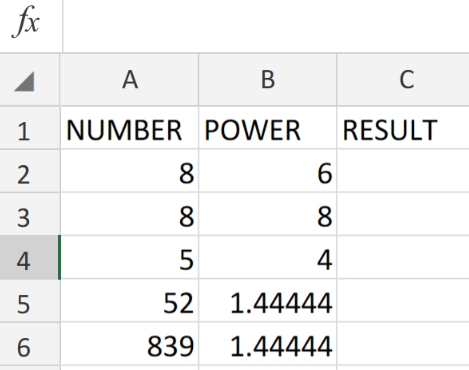Select column A header
This screenshot has width=469, height=370.
(x=129, y=80)
